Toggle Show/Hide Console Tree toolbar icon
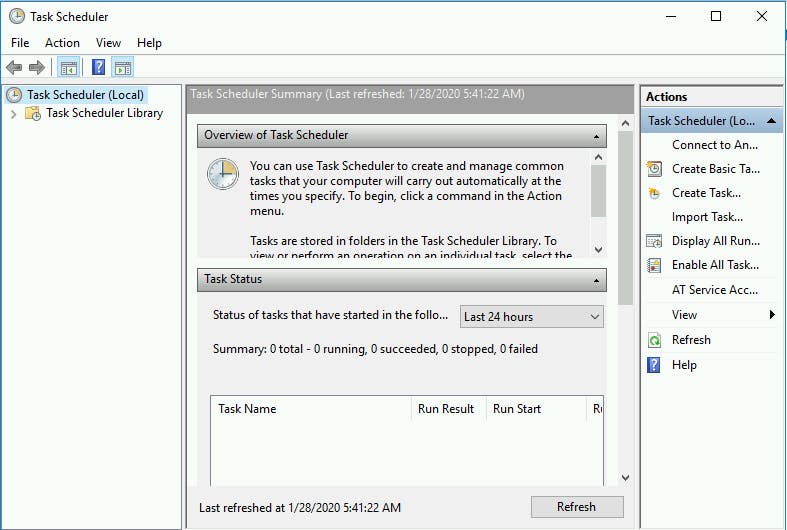 click(68, 67)
